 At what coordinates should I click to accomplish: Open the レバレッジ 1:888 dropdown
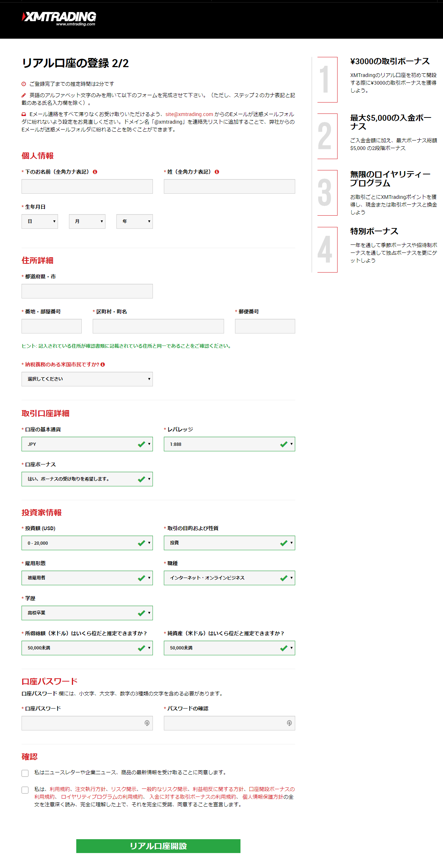pos(229,444)
